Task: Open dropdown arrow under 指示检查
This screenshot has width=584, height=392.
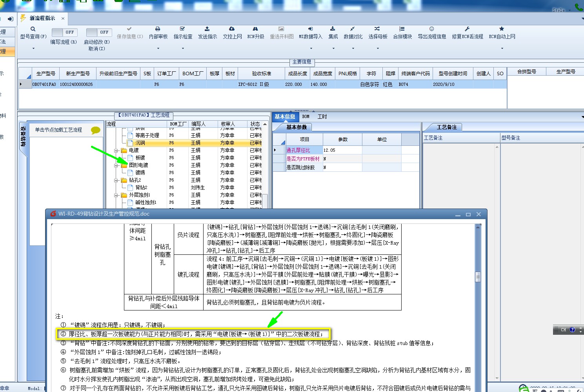Action: click(183, 49)
